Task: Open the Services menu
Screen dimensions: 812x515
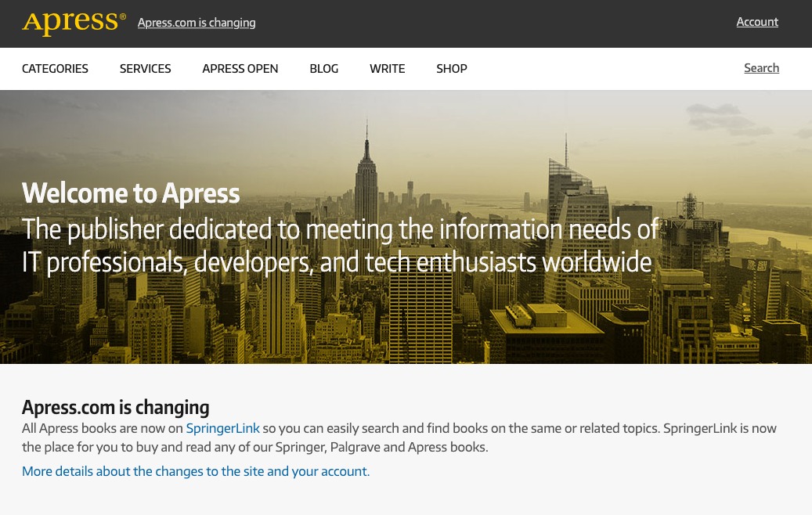Action: pyautogui.click(x=145, y=69)
